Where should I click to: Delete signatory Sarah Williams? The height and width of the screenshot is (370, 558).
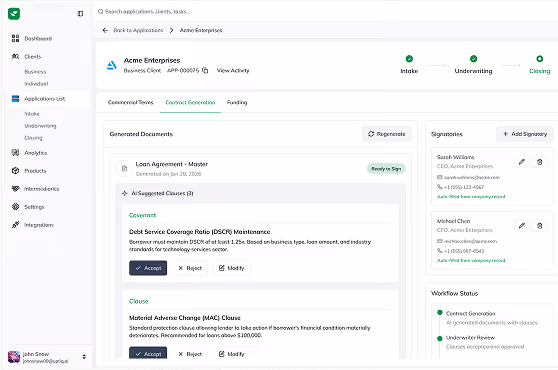click(x=539, y=162)
